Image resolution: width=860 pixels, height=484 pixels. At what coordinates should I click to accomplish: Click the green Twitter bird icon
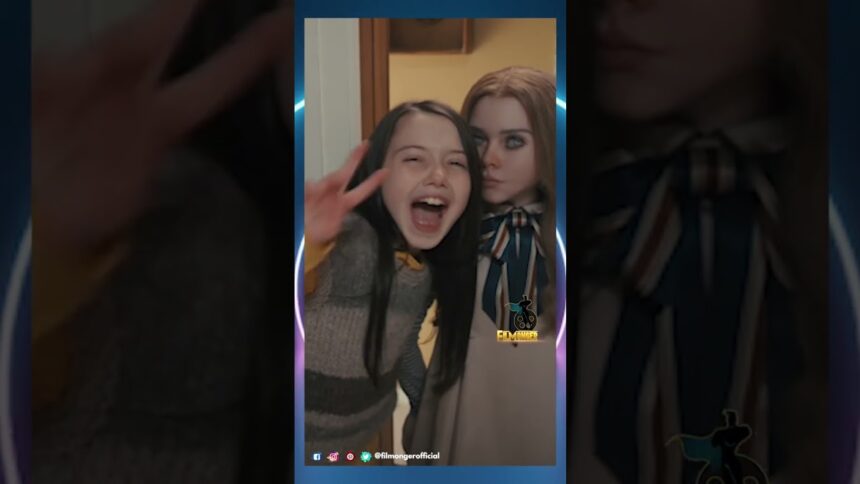pos(366,456)
